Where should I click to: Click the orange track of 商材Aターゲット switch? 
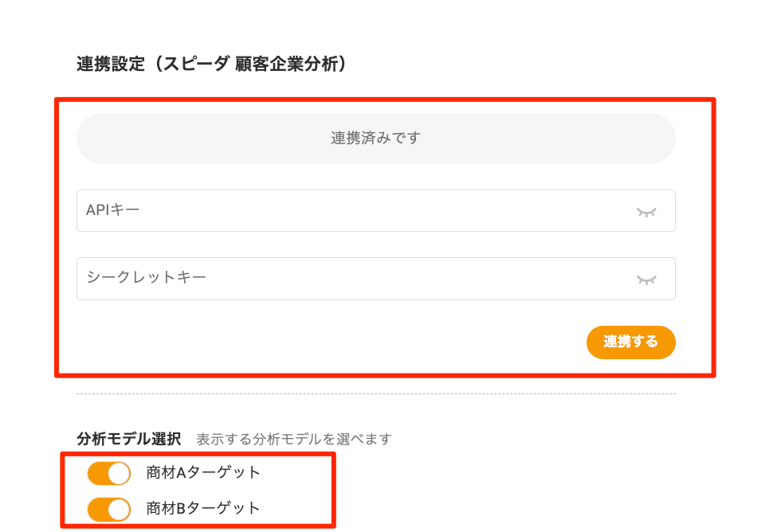(97, 473)
